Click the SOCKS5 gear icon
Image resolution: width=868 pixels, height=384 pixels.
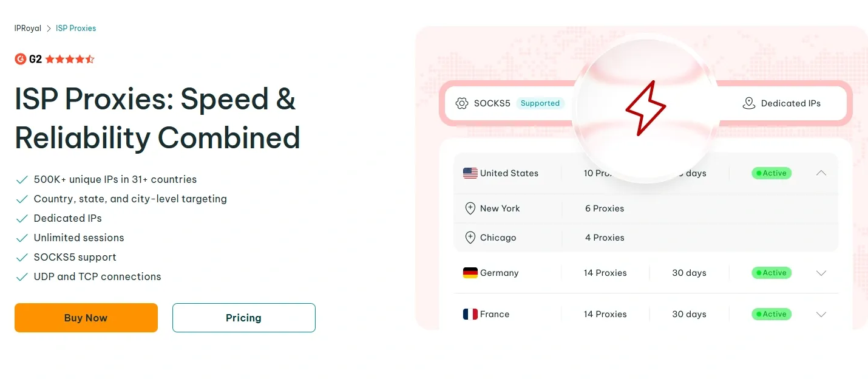(462, 103)
